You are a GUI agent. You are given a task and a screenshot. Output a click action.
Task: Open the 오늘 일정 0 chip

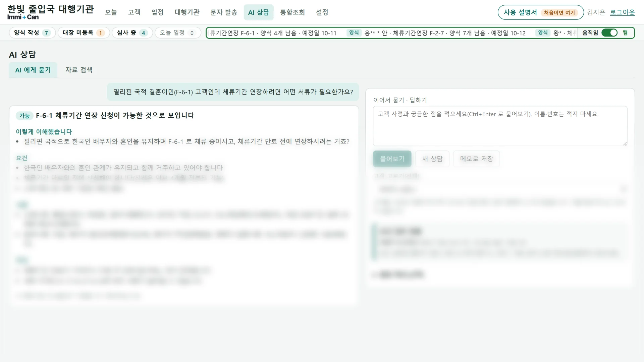(177, 33)
